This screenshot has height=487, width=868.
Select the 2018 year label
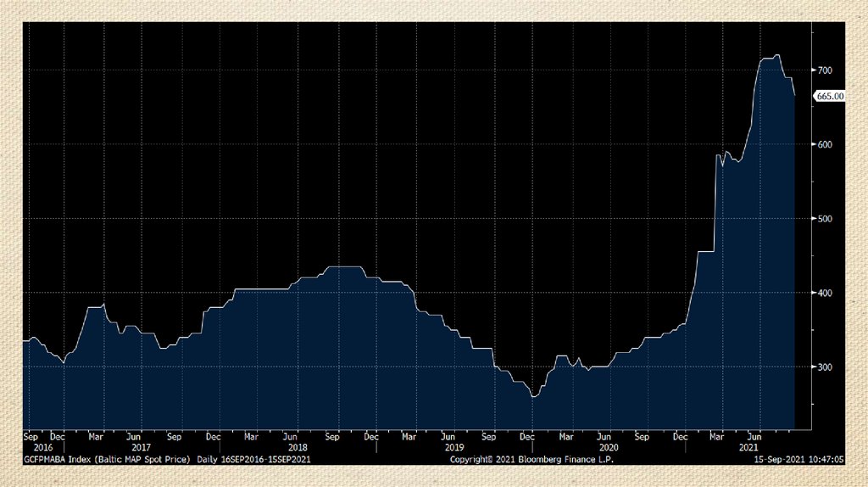coord(298,447)
